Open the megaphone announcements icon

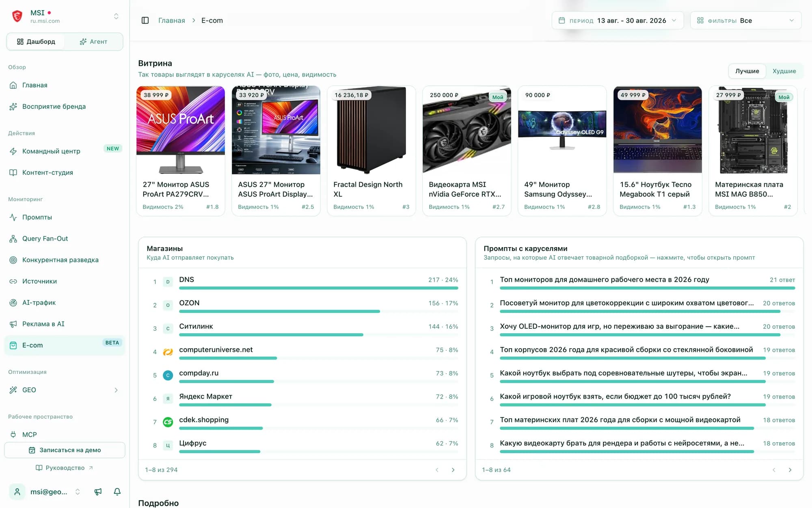[98, 492]
